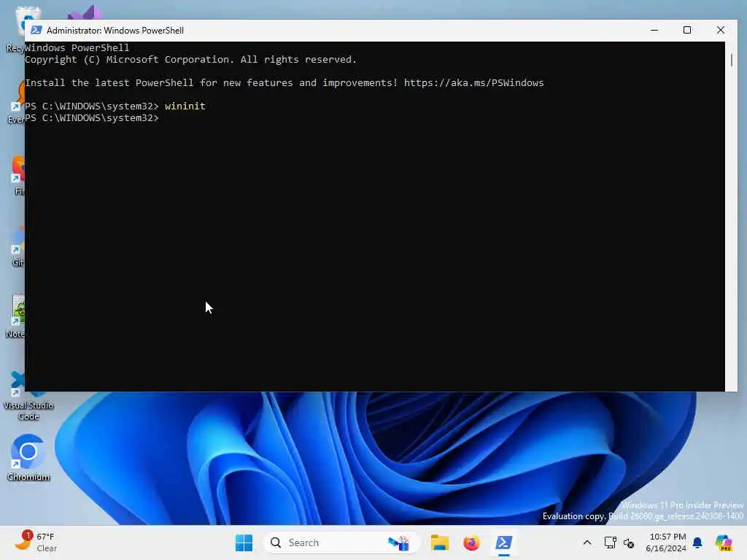Select the Chromium desktop shortcut
Image resolution: width=747 pixels, height=560 pixels.
point(28,458)
